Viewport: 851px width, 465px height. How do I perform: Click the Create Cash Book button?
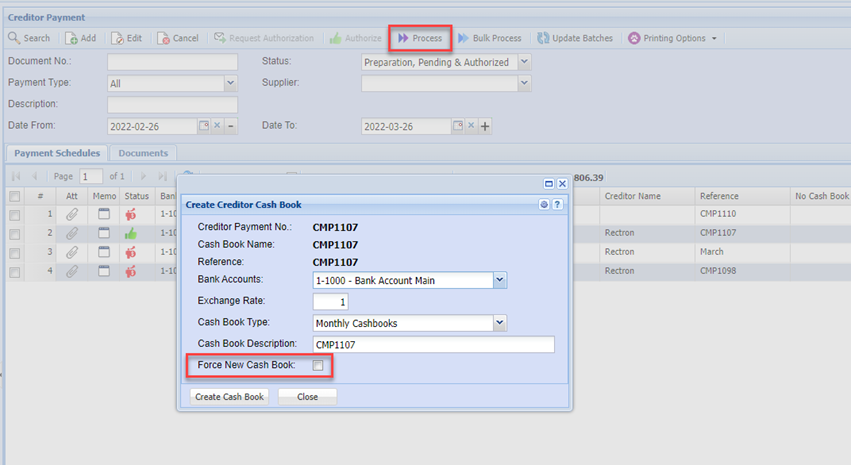click(x=230, y=396)
